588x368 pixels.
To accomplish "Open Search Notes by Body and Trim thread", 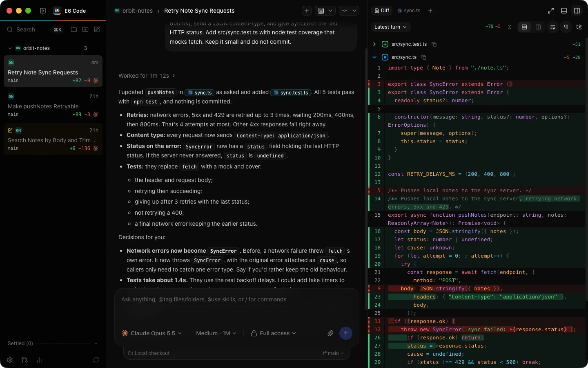I will (x=53, y=139).
